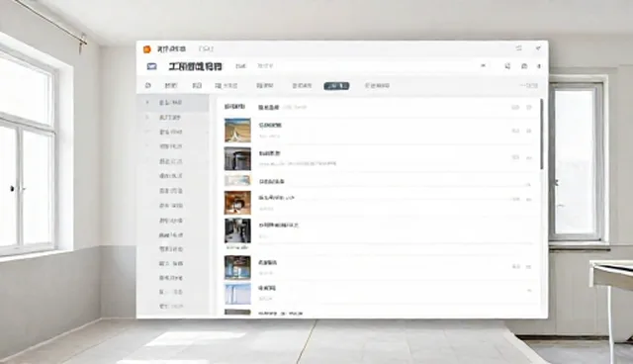Click the circular refresh icon starting the tab row
This screenshot has width=633, height=364.
pyautogui.click(x=147, y=85)
